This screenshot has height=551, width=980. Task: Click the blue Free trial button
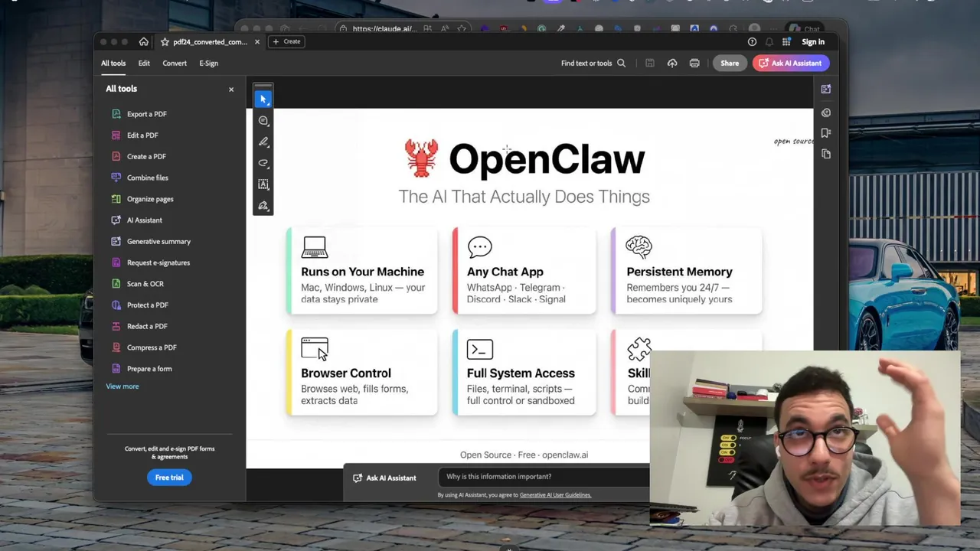click(x=169, y=478)
